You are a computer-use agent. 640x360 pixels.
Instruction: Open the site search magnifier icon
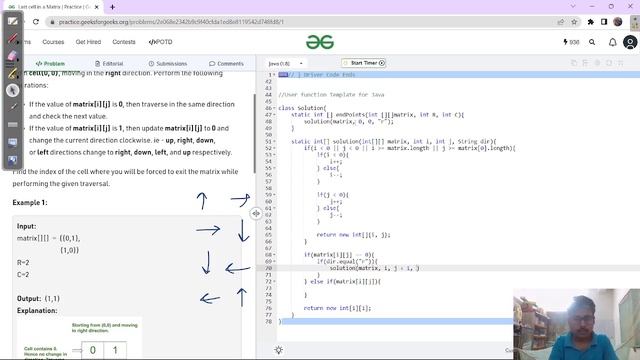592,42
